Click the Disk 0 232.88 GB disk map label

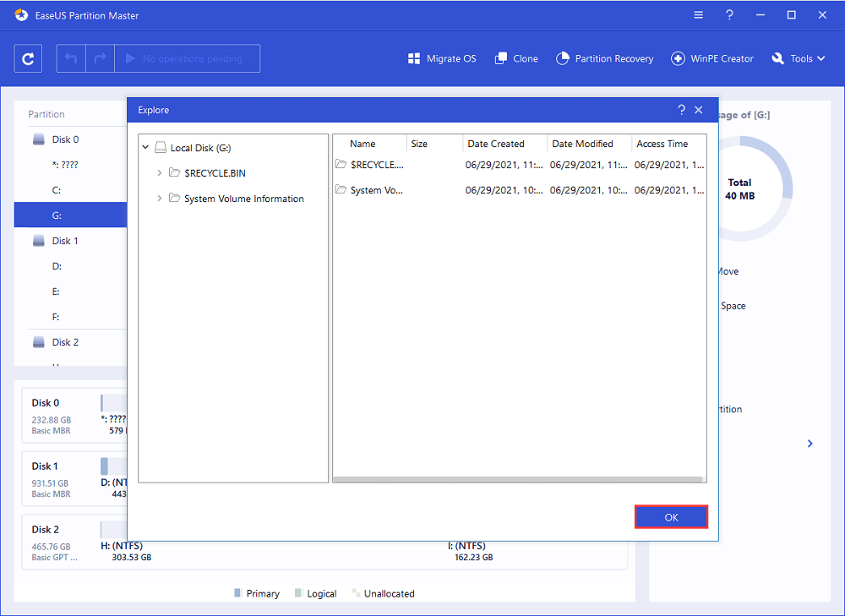coord(52,416)
